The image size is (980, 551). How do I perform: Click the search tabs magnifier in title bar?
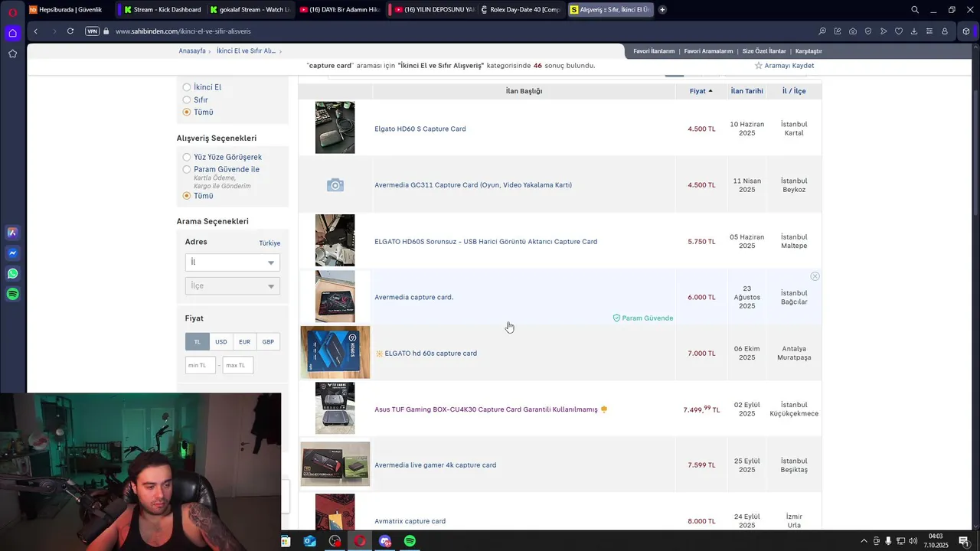coord(915,10)
